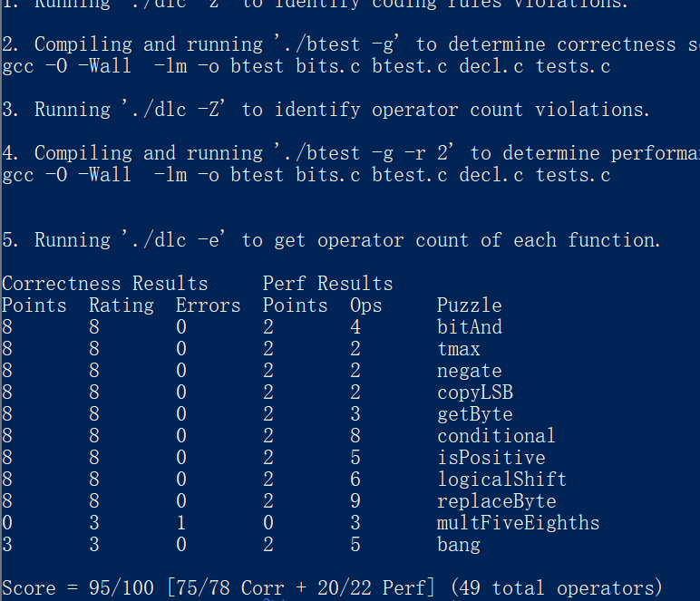Screen dimensions: 700x601
Task: Click the getByte puzzle name
Action: pyautogui.click(x=474, y=414)
